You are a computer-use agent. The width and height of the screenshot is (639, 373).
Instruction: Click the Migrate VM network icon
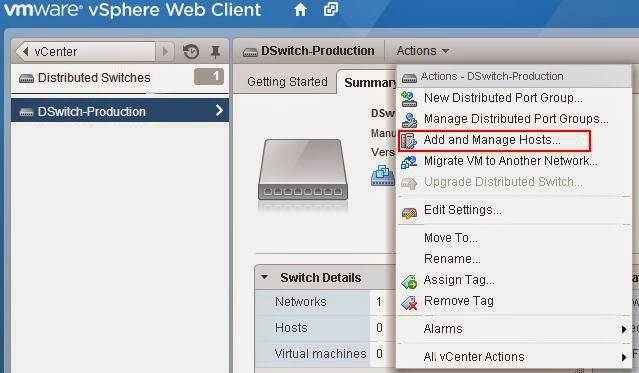409,162
